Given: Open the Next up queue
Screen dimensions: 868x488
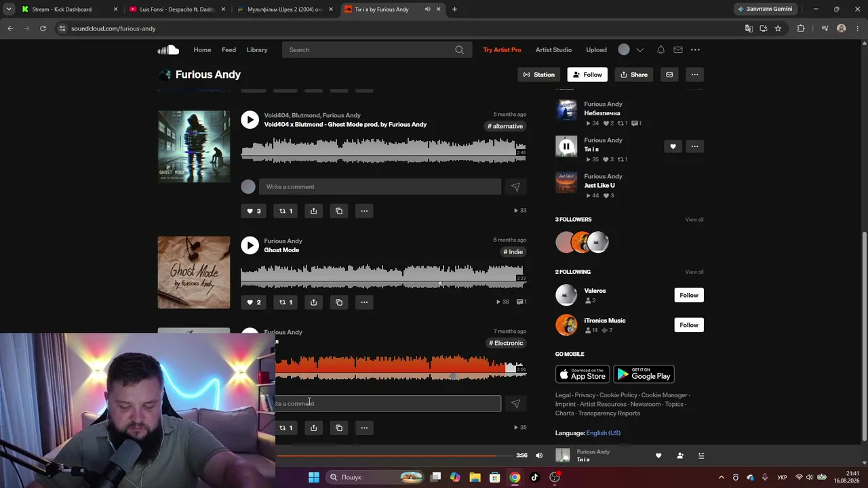Looking at the screenshot, I should 701,455.
